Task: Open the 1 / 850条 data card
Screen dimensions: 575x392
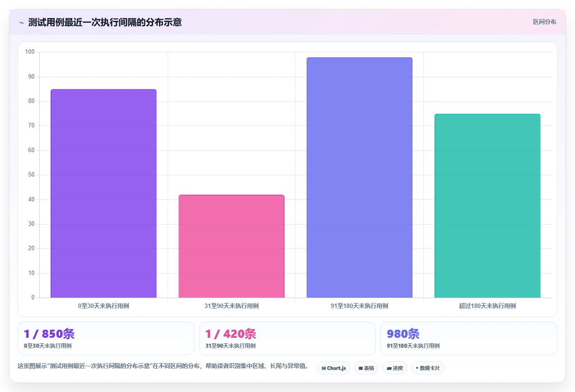Action: pos(106,338)
